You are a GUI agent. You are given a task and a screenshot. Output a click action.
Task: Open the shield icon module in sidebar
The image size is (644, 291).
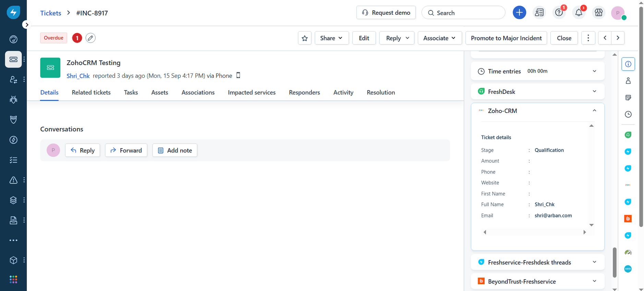13,119
